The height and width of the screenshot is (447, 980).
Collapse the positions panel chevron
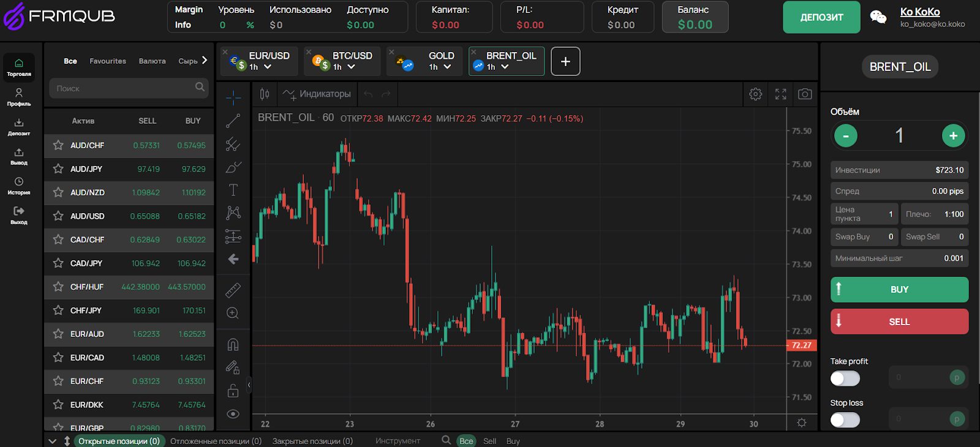pyautogui.click(x=52, y=441)
